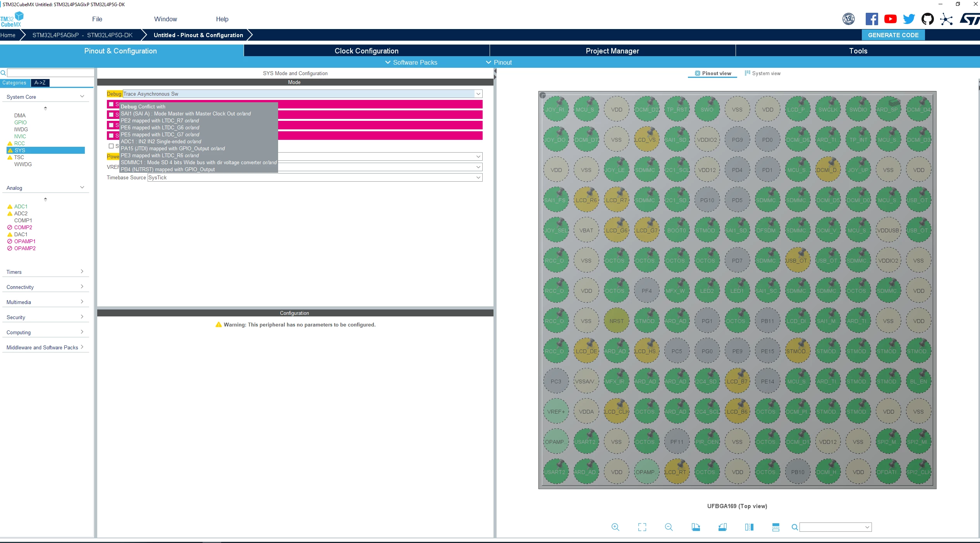Select the PC3 pin on the chip
Image resolution: width=980 pixels, height=543 pixels.
(556, 381)
